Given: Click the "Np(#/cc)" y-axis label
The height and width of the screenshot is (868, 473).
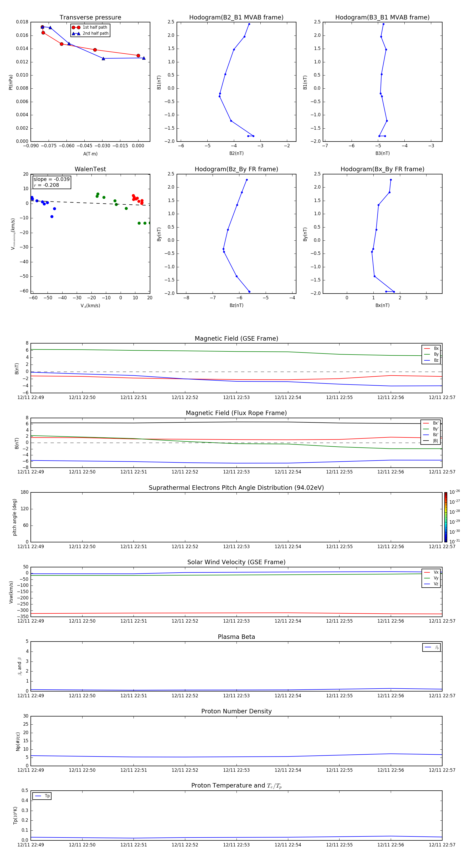Looking at the screenshot, I should click(x=18, y=741).
